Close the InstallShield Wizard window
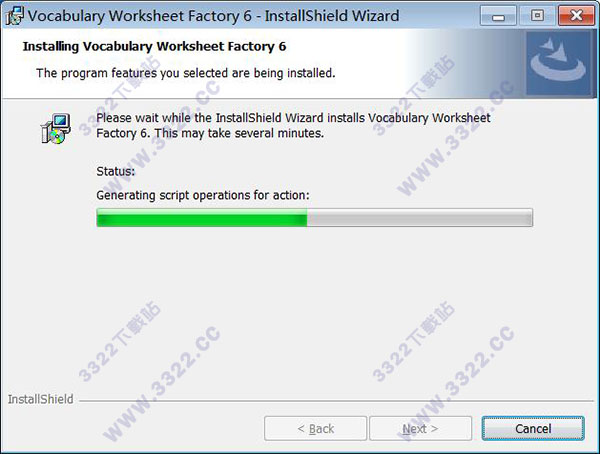Screen dimensions: 600x454 (x=576, y=16)
